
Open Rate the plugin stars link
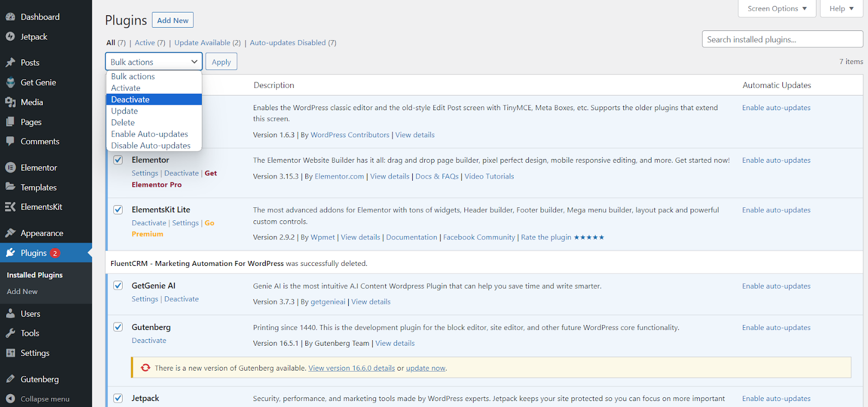coord(563,237)
